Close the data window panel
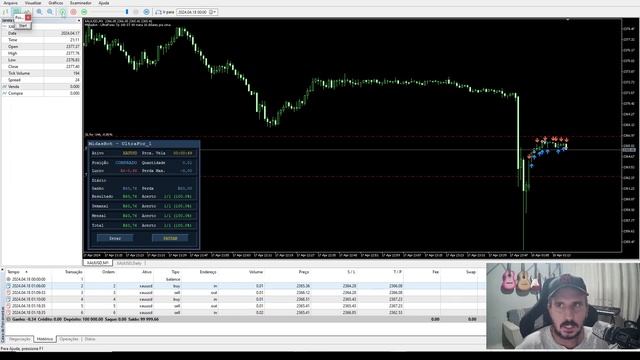This screenshot has width=640, height=360. pos(79,20)
